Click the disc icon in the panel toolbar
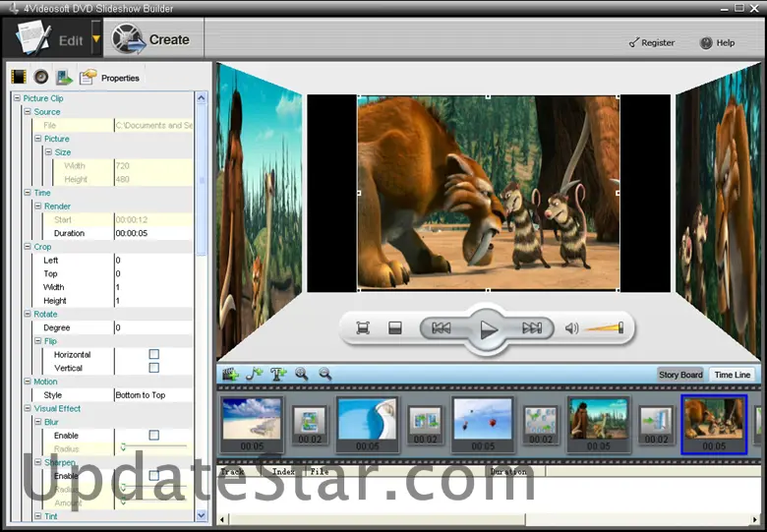 point(40,77)
